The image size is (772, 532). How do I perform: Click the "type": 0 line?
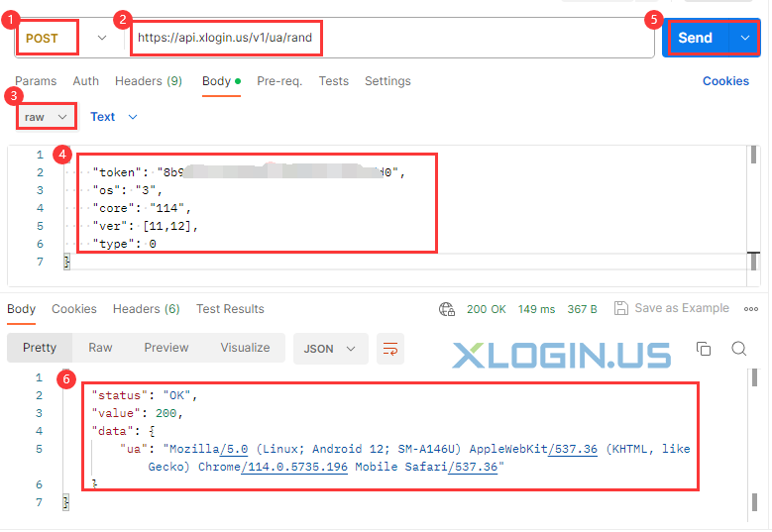(124, 244)
